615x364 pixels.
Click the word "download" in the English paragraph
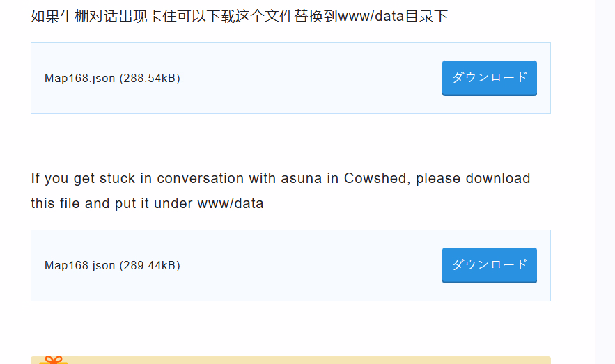[498, 178]
